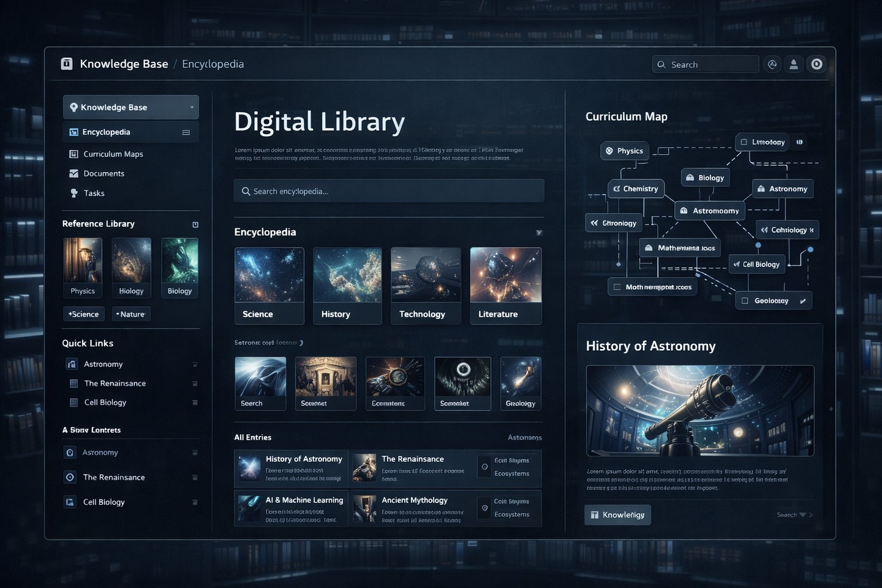882x588 pixels.
Task: Click the Reference Library header icon
Action: 195,225
